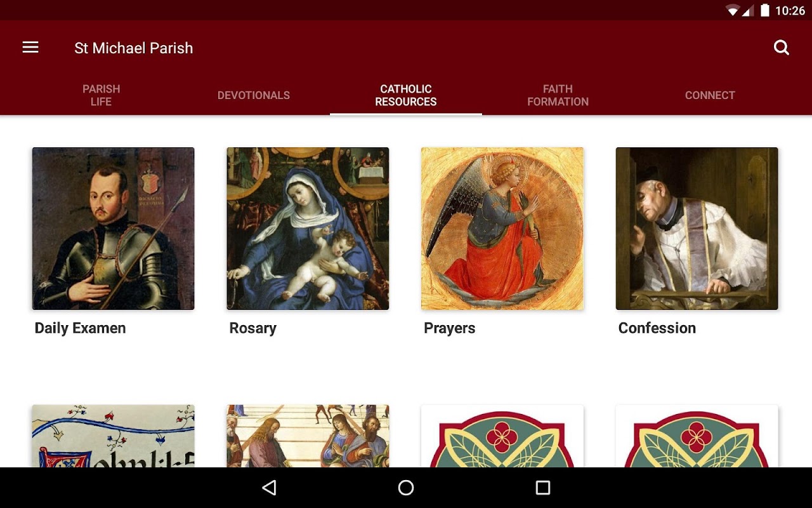
Task: Select the Prayers angel painting tile
Action: [x=502, y=229]
